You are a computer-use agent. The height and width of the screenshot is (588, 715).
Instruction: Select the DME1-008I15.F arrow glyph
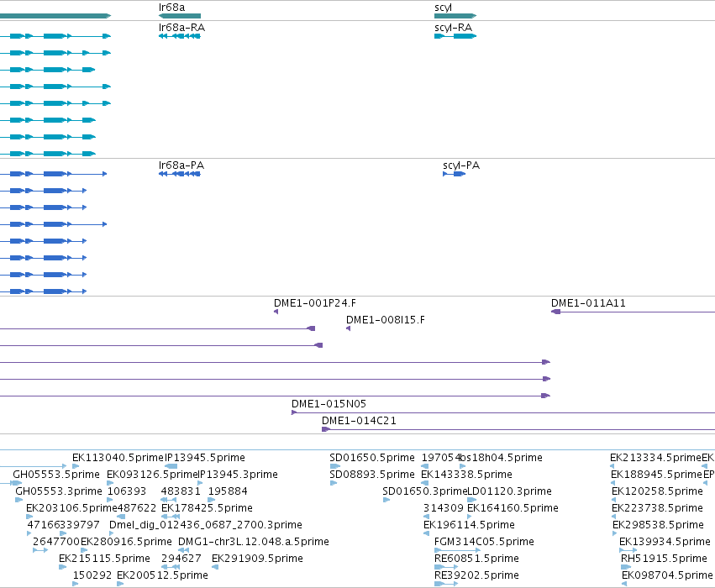(349, 328)
